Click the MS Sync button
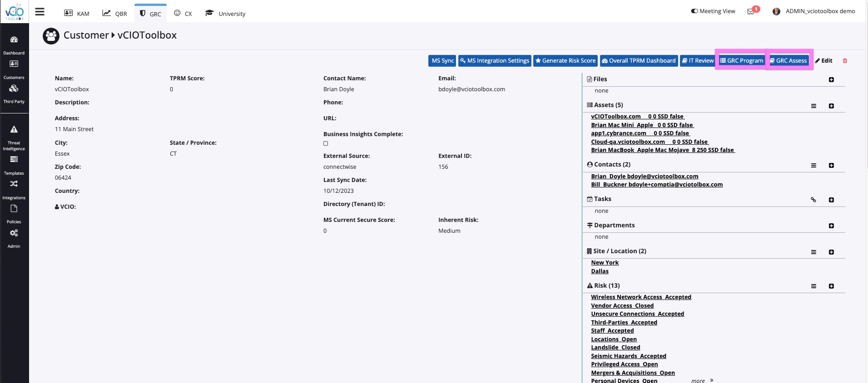 pos(442,61)
